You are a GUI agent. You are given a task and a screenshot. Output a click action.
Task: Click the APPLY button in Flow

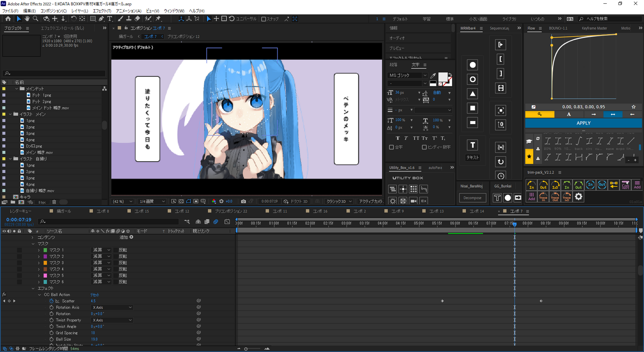click(x=583, y=123)
